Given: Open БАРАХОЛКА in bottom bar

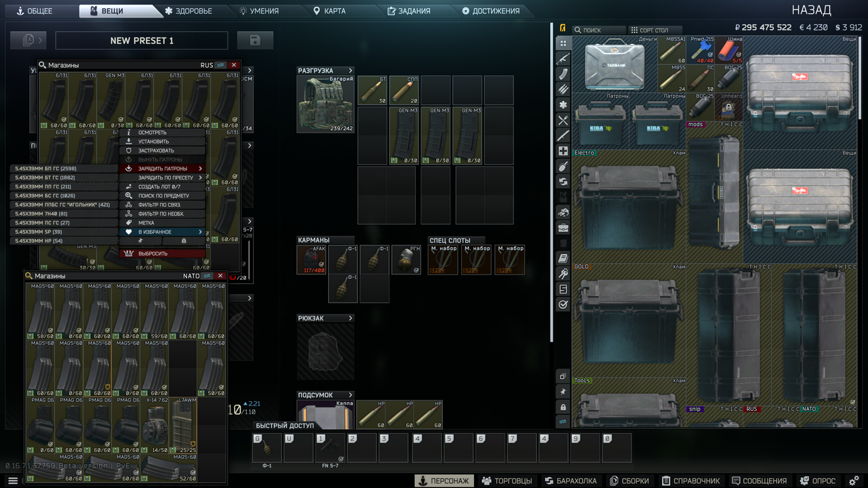Looking at the screenshot, I should coord(571,481).
